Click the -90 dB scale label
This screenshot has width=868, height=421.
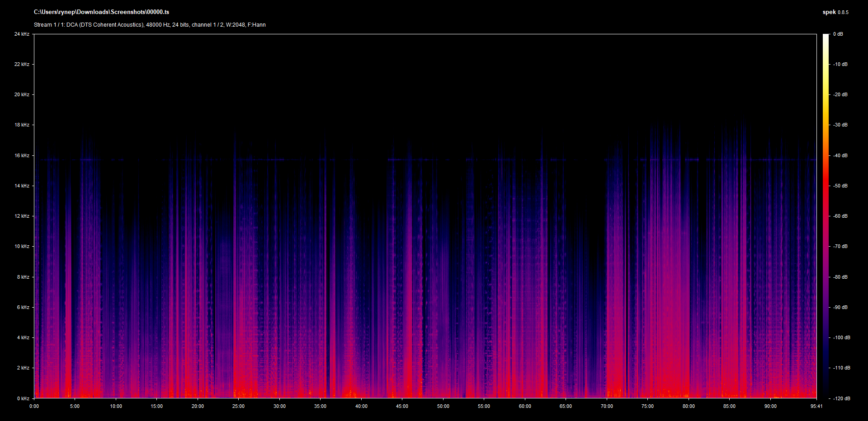click(x=840, y=307)
